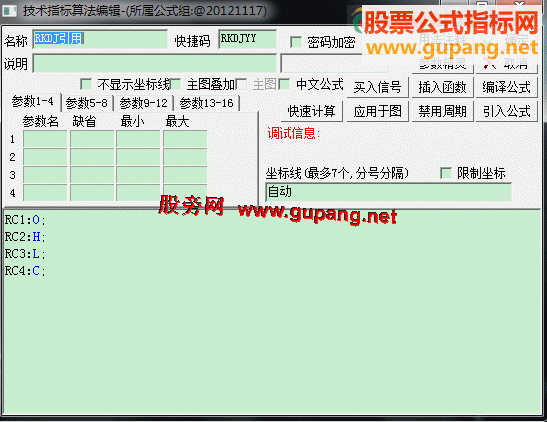Click the 应用于图 button

coord(377,112)
